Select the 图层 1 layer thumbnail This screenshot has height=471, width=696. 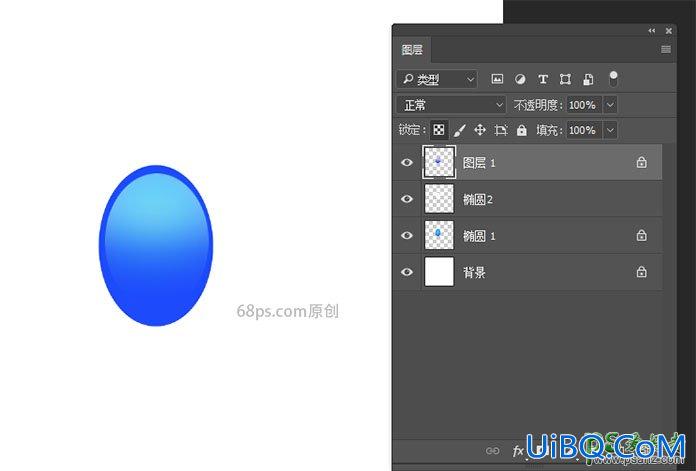tap(439, 162)
